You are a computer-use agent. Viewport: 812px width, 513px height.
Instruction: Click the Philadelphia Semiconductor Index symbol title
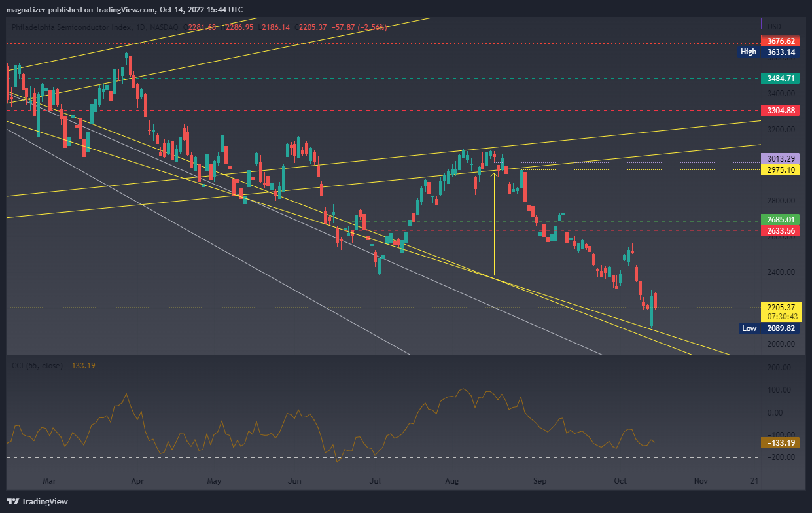coord(72,27)
